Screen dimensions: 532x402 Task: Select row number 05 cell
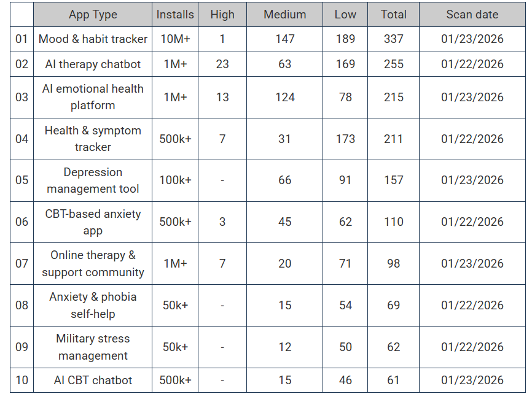coord(22,180)
